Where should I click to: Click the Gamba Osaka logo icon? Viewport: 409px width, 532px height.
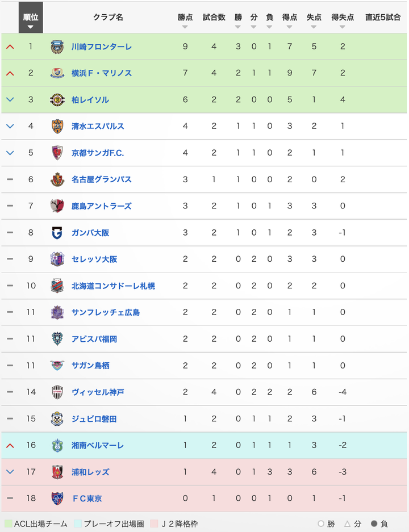[57, 233]
